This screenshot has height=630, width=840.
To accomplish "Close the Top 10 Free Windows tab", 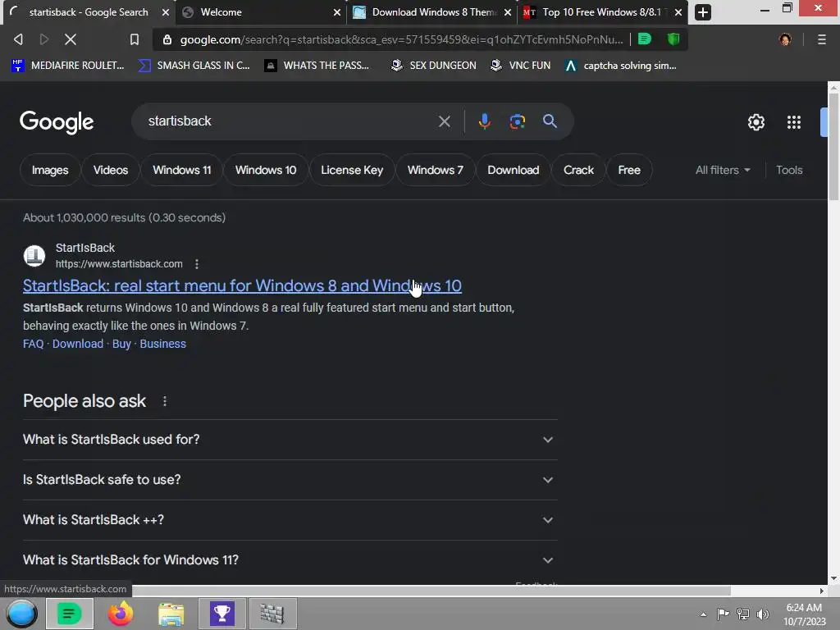I will coord(678,12).
